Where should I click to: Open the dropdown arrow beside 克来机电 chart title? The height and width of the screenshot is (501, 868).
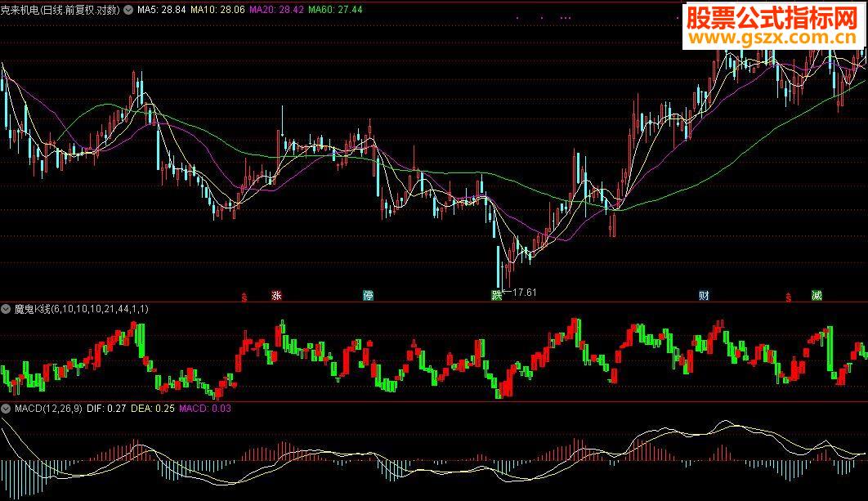tap(128, 10)
